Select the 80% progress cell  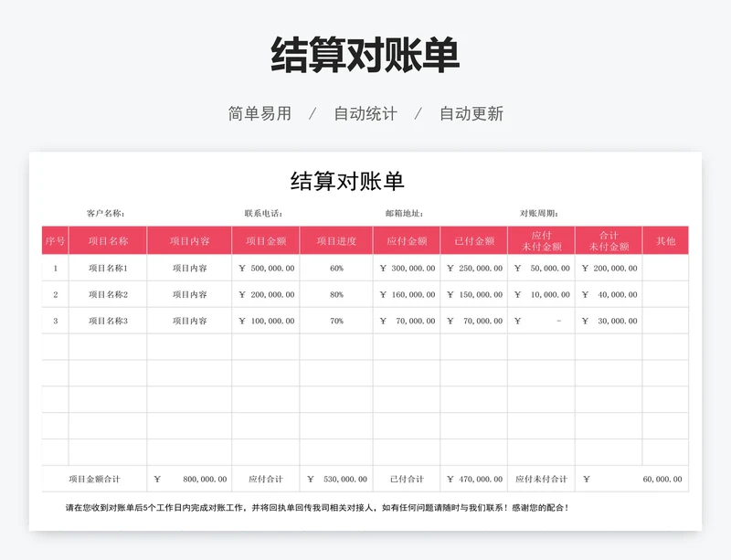coord(336,294)
